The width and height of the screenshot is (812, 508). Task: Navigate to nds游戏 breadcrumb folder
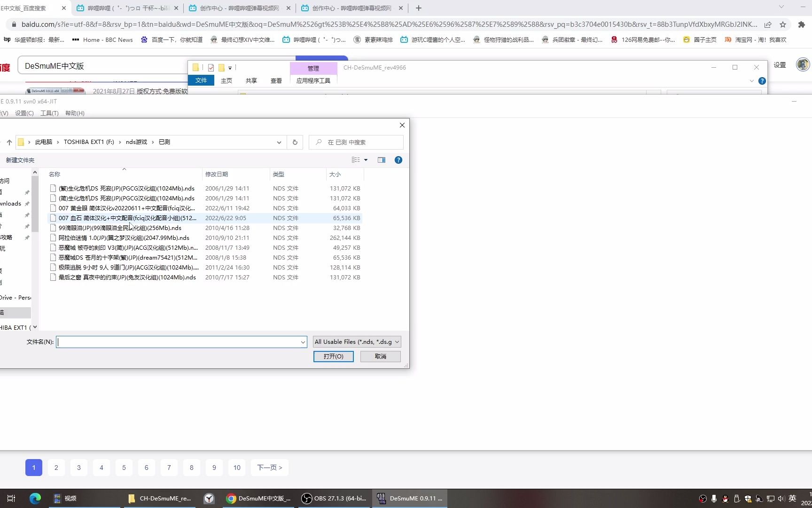tap(136, 142)
